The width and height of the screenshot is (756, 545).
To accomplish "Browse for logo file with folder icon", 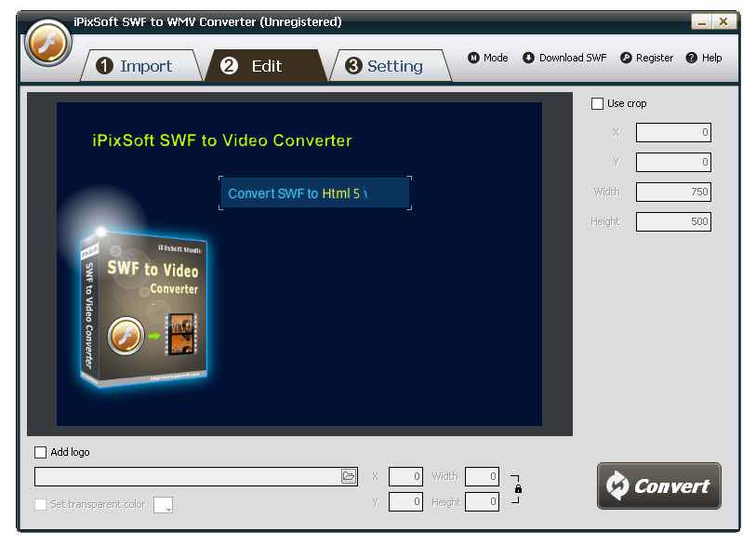I will [349, 477].
